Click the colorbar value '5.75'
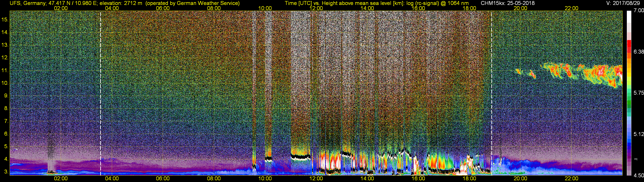This screenshot has width=644, height=182. tap(638, 93)
